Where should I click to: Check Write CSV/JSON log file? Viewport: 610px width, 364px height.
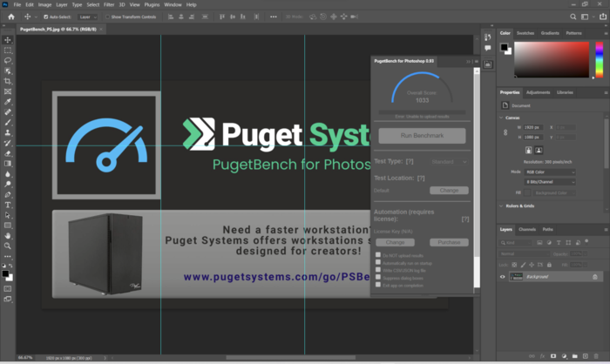coord(377,270)
